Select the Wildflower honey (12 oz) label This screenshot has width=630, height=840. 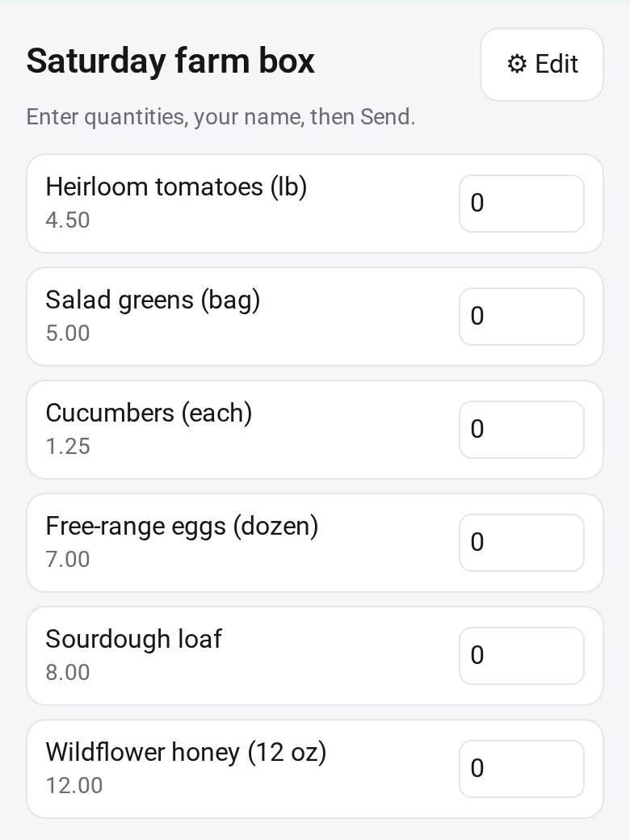(186, 753)
